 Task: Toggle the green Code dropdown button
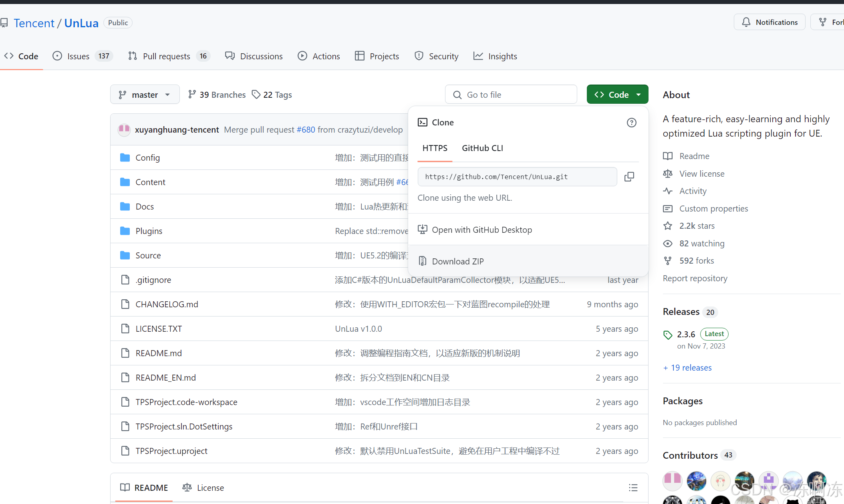[617, 95]
